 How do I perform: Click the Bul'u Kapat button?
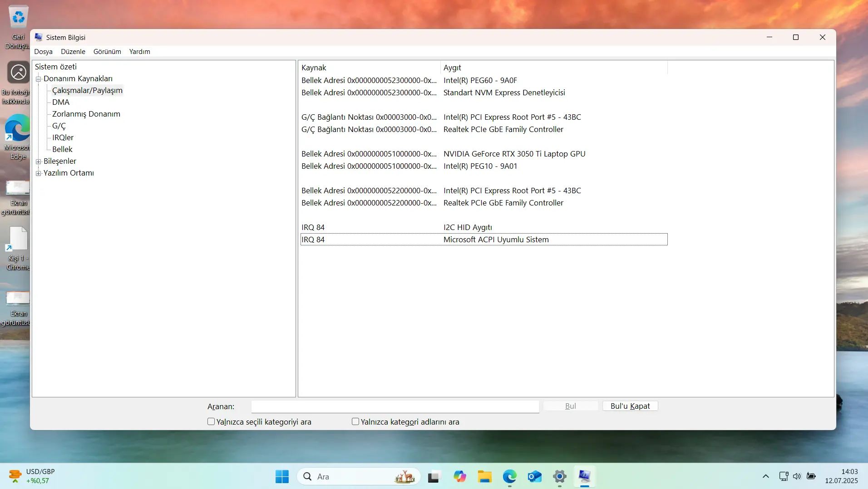630,406
